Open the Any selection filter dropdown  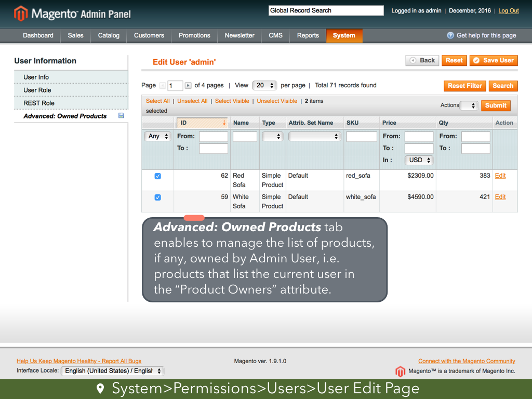click(158, 136)
